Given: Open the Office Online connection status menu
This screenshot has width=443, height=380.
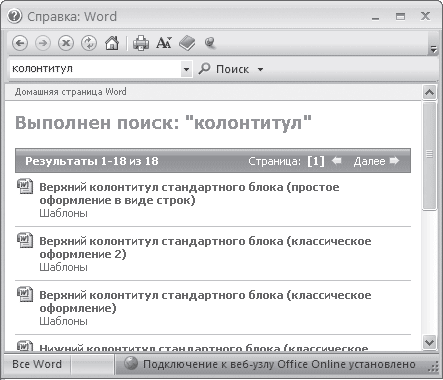Looking at the screenshot, I should [270, 364].
